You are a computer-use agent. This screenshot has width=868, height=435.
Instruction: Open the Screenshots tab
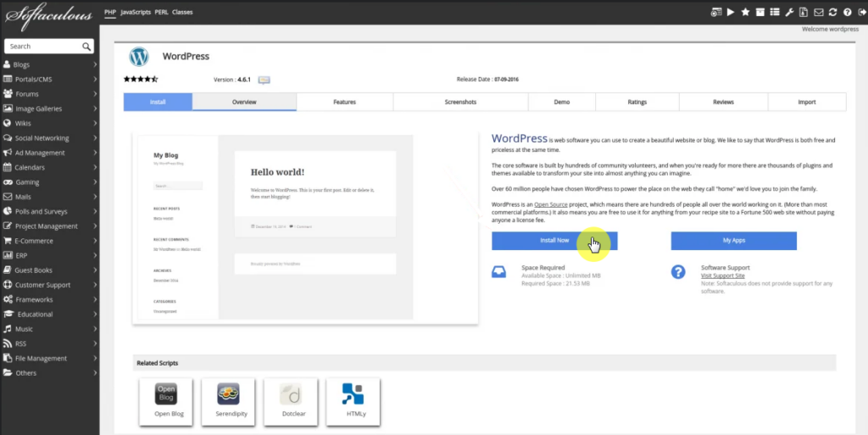[x=460, y=102]
